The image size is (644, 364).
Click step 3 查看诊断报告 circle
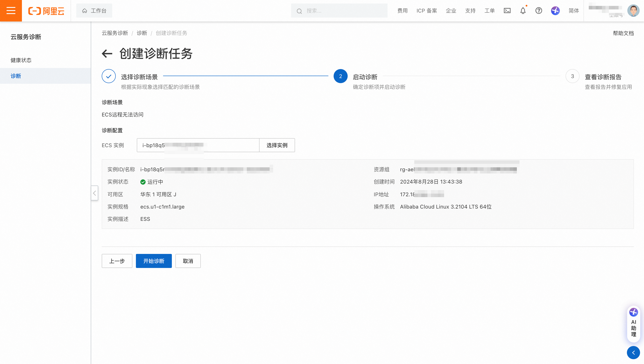point(572,76)
